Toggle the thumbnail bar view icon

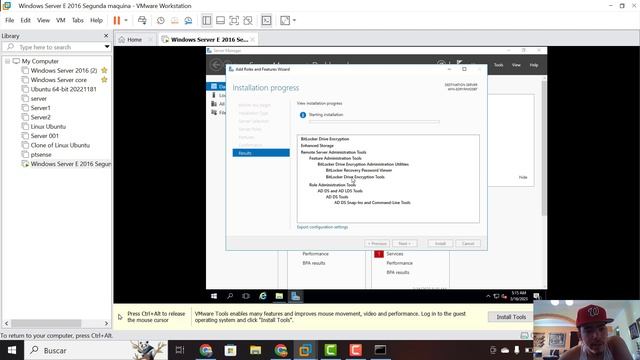pyautogui.click(x=220, y=20)
